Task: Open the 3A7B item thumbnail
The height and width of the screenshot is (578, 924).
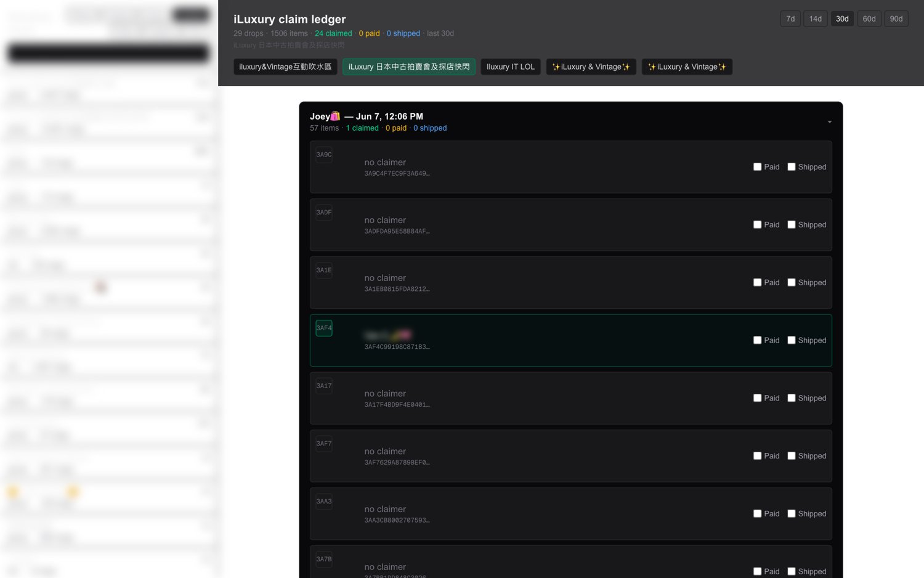Action: tap(324, 559)
